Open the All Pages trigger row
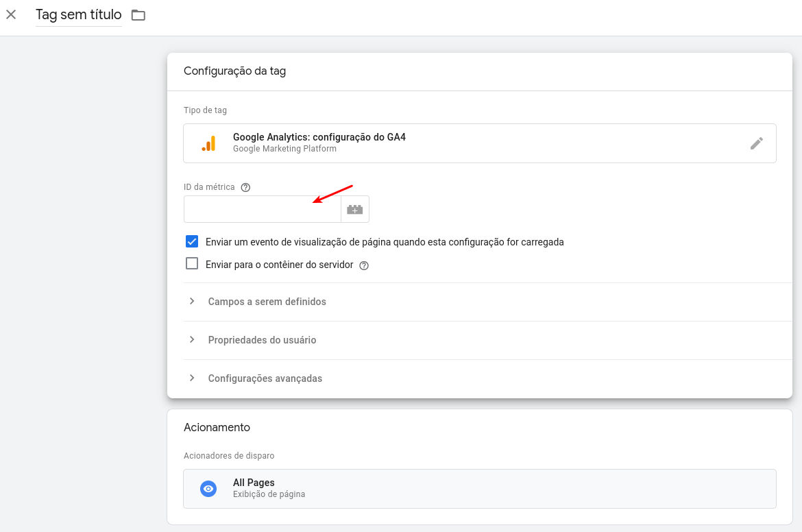Screen dimensions: 802x532 [x=480, y=489]
